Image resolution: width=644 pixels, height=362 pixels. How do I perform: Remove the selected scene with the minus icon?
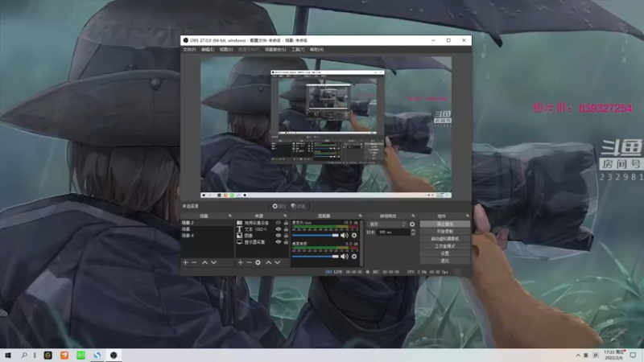click(x=194, y=262)
